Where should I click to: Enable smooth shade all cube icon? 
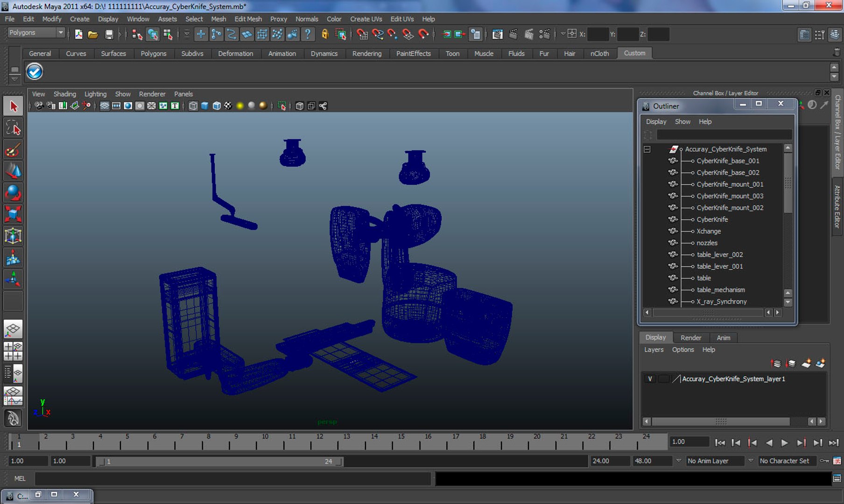tap(205, 106)
